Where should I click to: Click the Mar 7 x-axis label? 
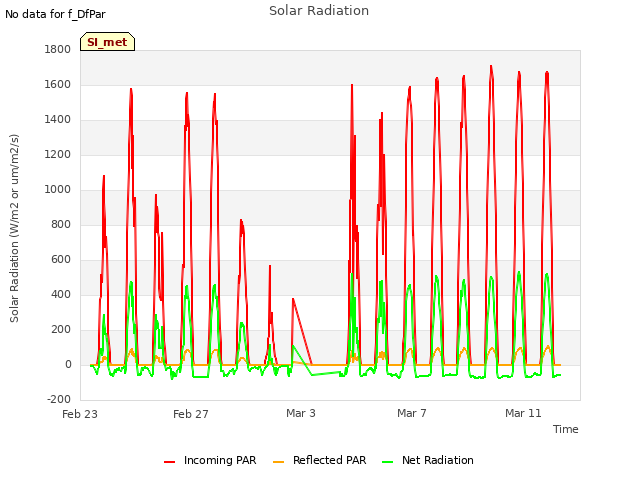[411, 413]
